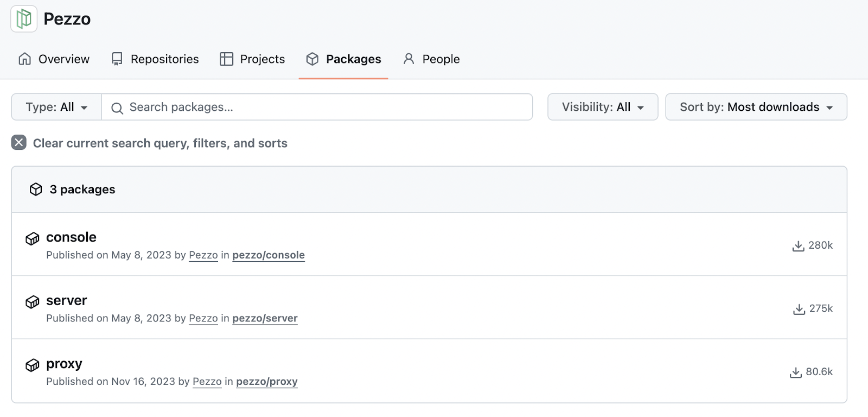Click the Pezzo owner link in console row

pyautogui.click(x=203, y=255)
